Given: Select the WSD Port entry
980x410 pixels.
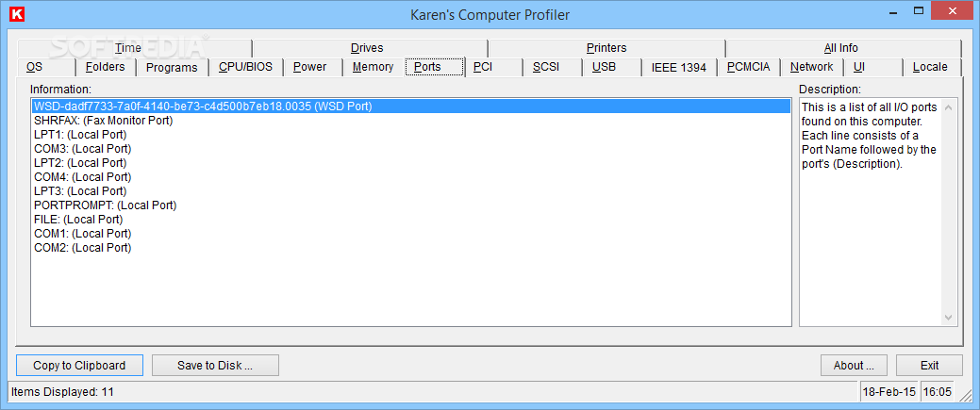Looking at the screenshot, I should pyautogui.click(x=410, y=107).
